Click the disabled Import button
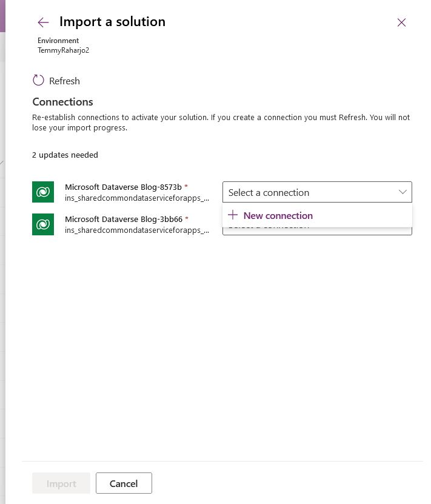This screenshot has height=504, width=431. [x=61, y=483]
